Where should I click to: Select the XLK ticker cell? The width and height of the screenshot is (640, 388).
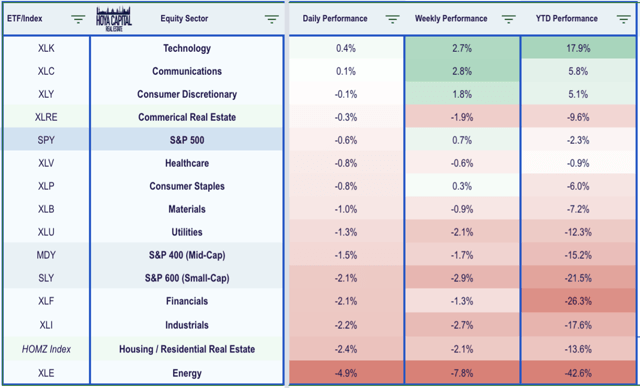click(46, 48)
